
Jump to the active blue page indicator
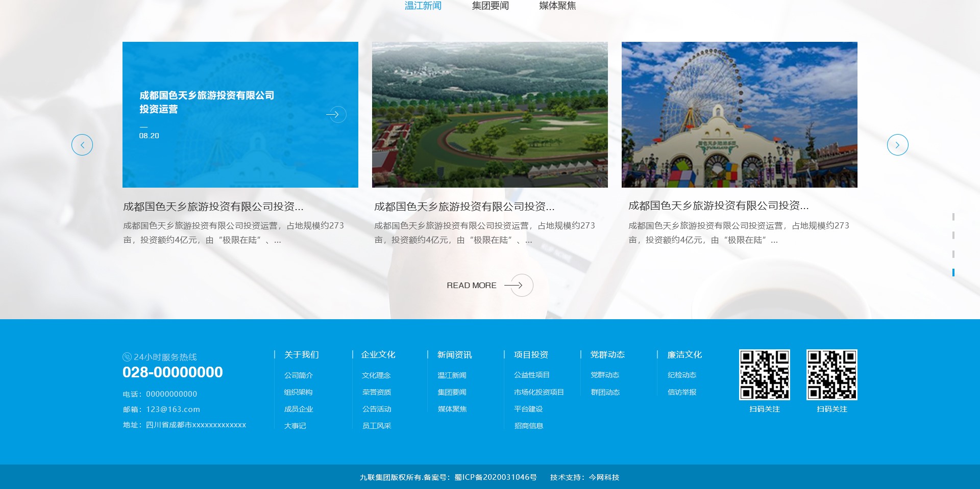tap(953, 272)
